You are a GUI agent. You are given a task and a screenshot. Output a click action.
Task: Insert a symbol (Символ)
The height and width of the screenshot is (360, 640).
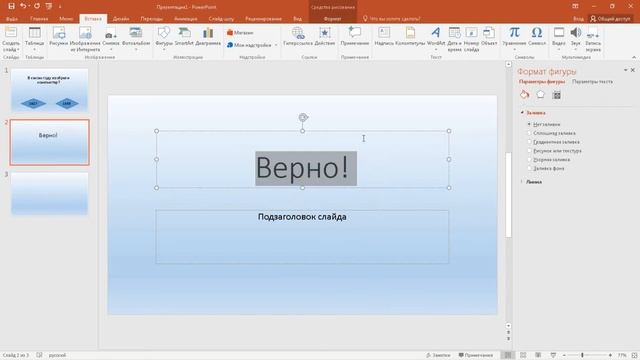537,37
